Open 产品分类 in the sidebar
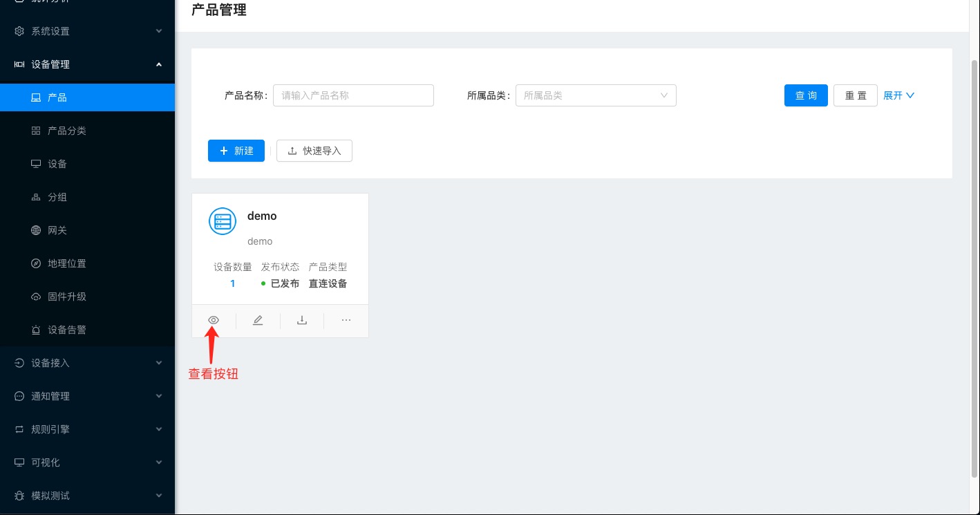Image resolution: width=980 pixels, height=515 pixels. click(66, 131)
